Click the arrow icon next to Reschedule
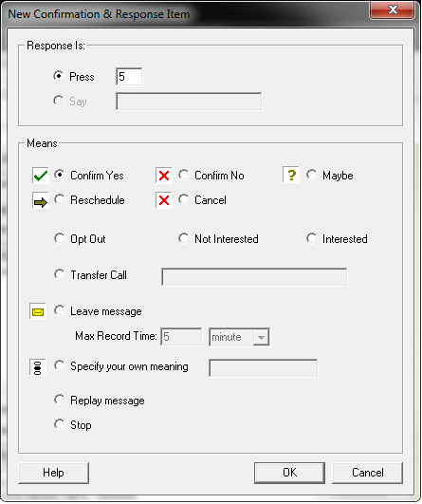This screenshot has width=422, height=504. (x=41, y=200)
